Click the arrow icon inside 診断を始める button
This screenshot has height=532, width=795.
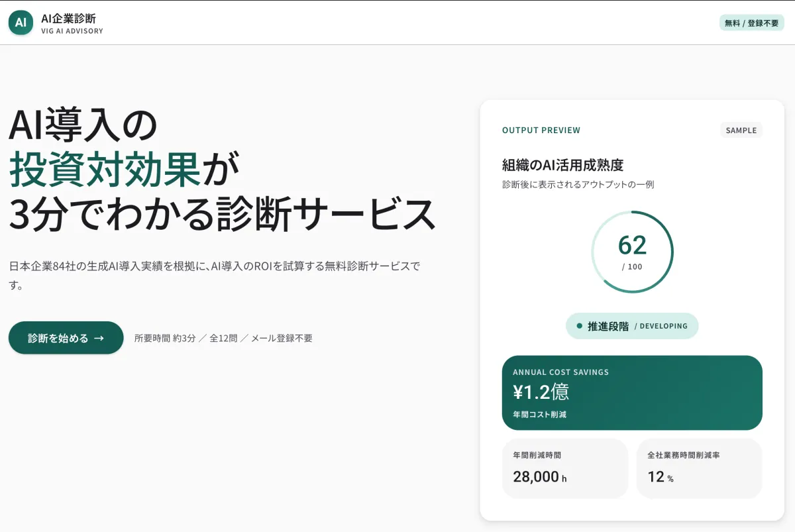pyautogui.click(x=99, y=338)
